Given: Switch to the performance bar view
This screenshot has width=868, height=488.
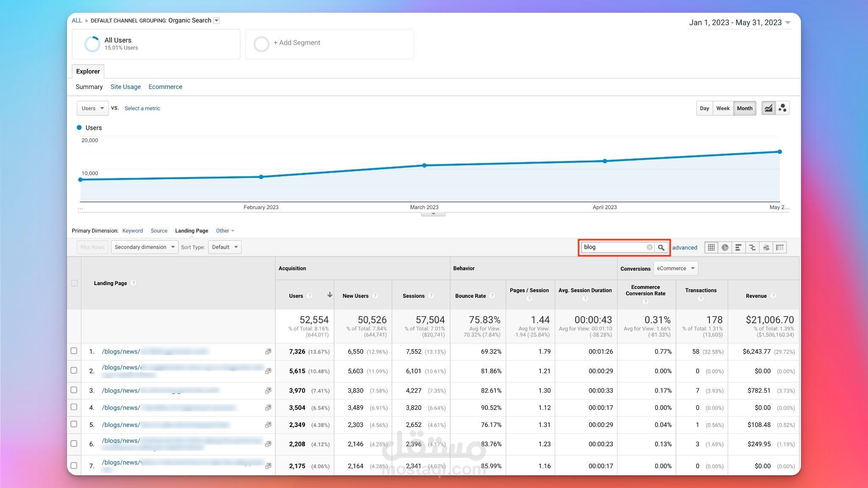Looking at the screenshot, I should point(738,247).
